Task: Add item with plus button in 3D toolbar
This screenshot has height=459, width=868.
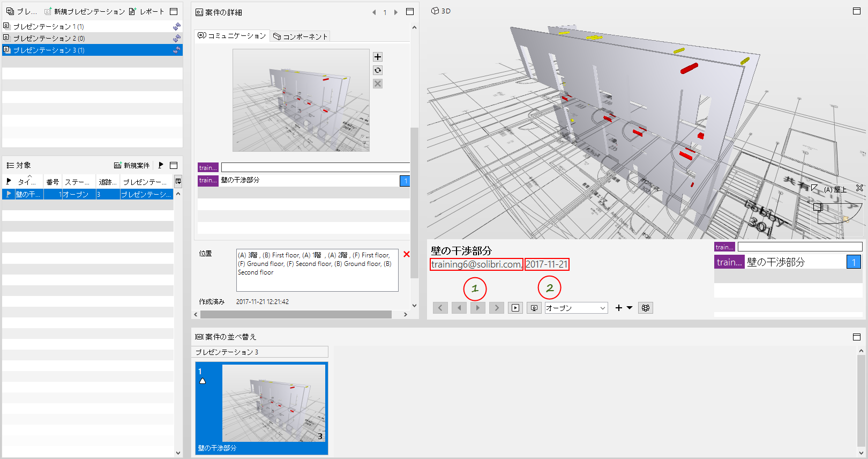Action: [x=619, y=308]
